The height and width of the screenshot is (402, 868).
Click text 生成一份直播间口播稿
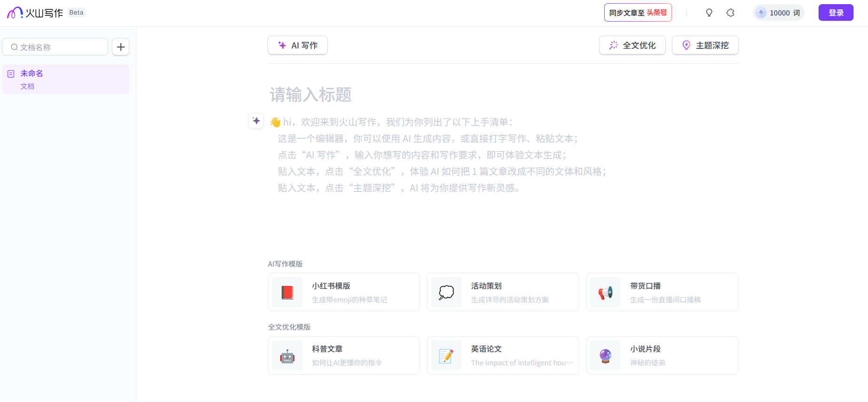point(665,300)
